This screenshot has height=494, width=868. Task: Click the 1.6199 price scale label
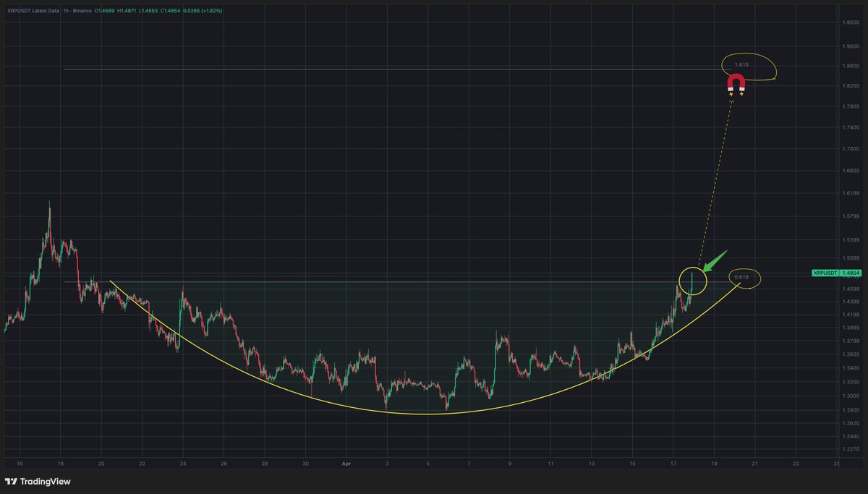850,193
